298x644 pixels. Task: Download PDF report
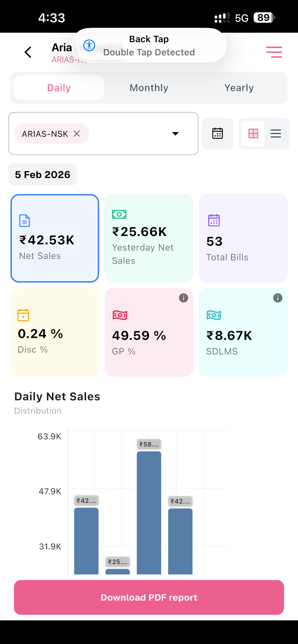tap(149, 597)
